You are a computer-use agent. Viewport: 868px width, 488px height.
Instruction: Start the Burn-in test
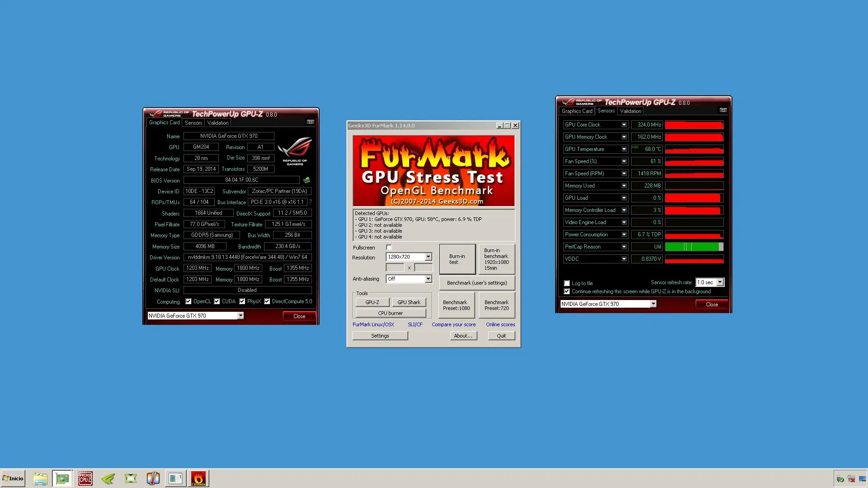tap(457, 259)
